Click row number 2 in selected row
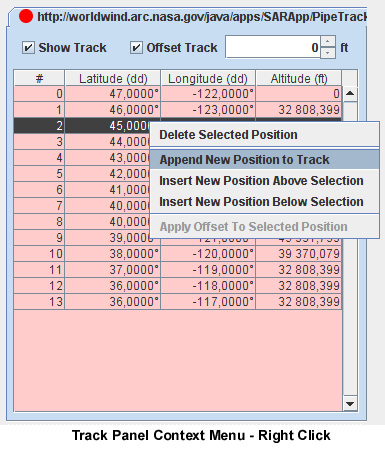Screen dimensions: 385x449 pos(39,126)
